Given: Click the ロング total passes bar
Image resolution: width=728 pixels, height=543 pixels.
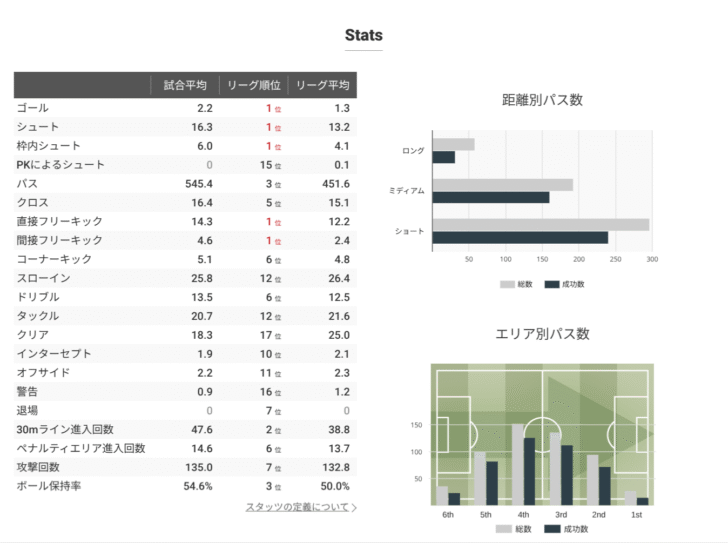Looking at the screenshot, I should coord(454,144).
